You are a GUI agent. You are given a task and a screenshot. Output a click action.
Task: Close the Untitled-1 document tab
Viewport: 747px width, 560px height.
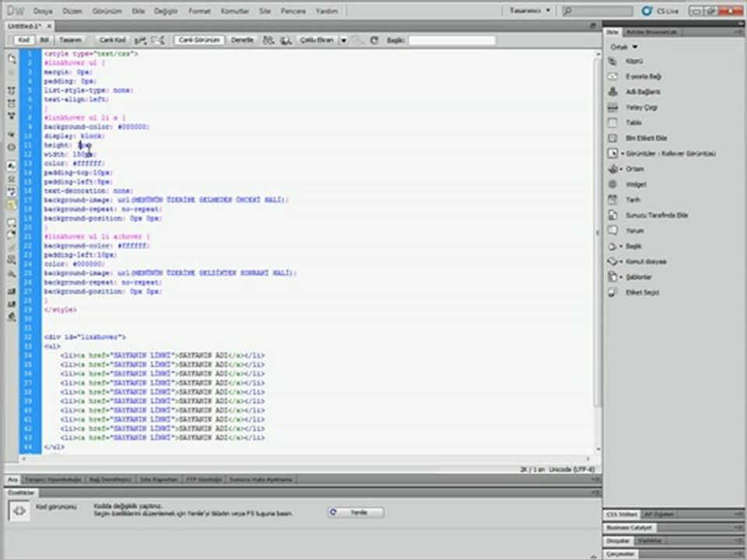pos(49,26)
